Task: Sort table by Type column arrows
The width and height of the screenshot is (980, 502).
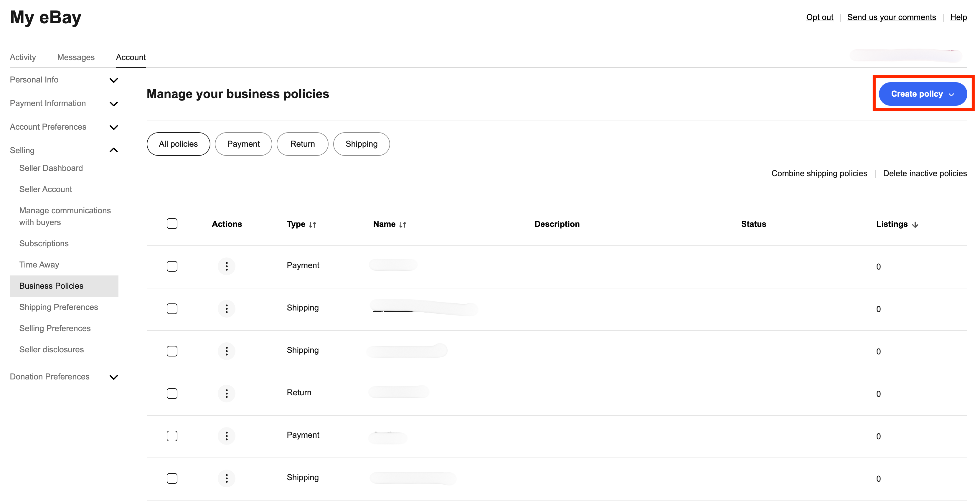Action: [x=312, y=224]
